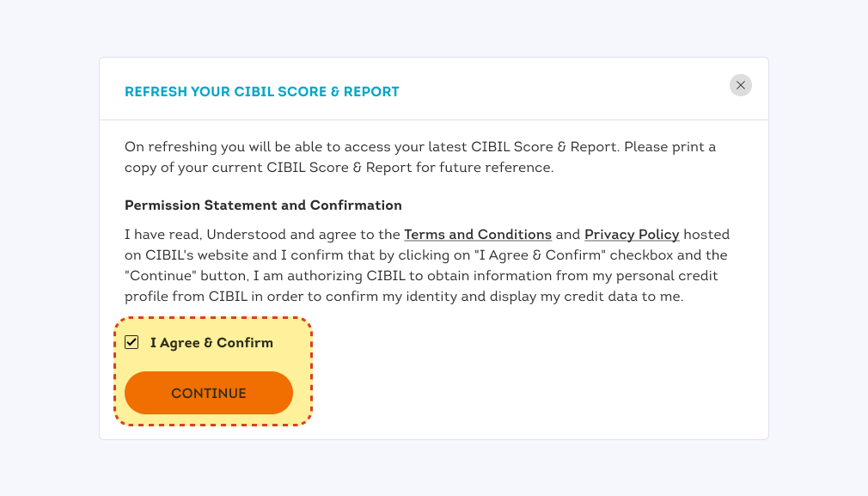The width and height of the screenshot is (868, 496).
Task: Click the text copy of your current CIBIL Score
Action: click(237, 168)
